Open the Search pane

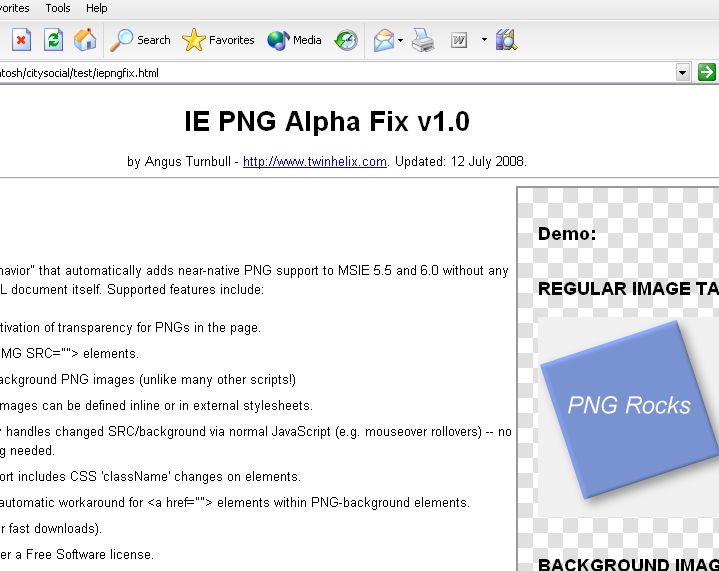coord(140,40)
